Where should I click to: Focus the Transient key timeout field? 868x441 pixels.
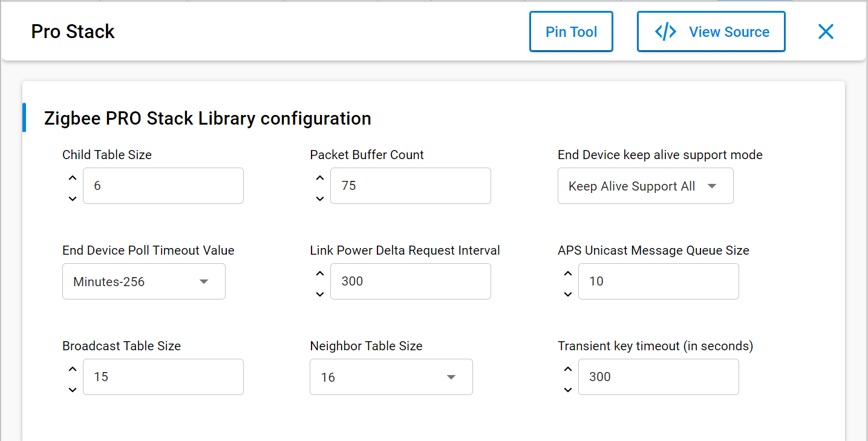[658, 377]
